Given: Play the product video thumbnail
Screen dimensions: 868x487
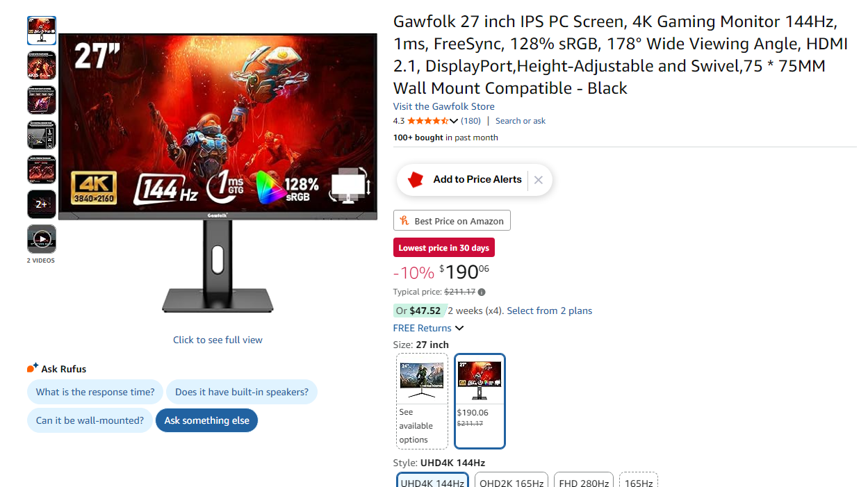Looking at the screenshot, I should [x=42, y=239].
